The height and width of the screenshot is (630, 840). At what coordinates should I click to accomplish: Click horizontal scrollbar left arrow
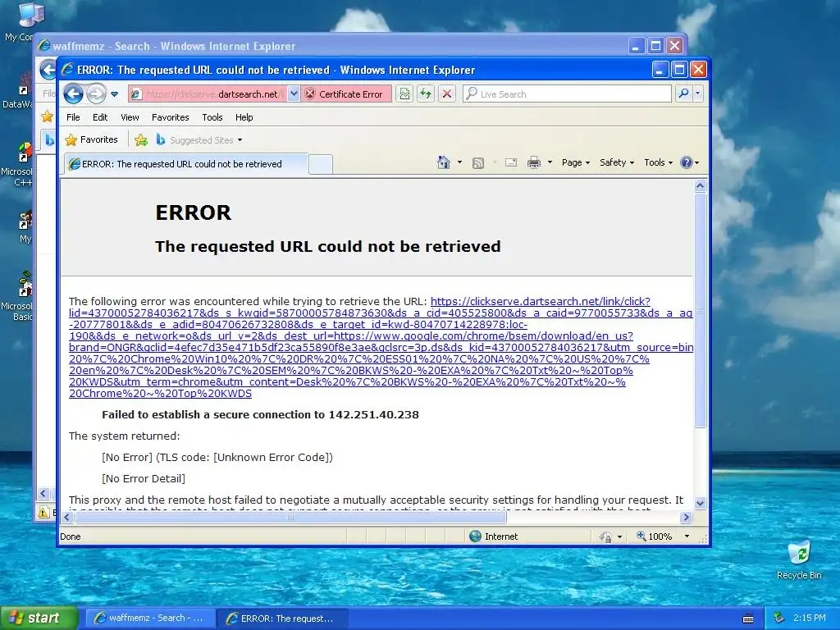67,517
